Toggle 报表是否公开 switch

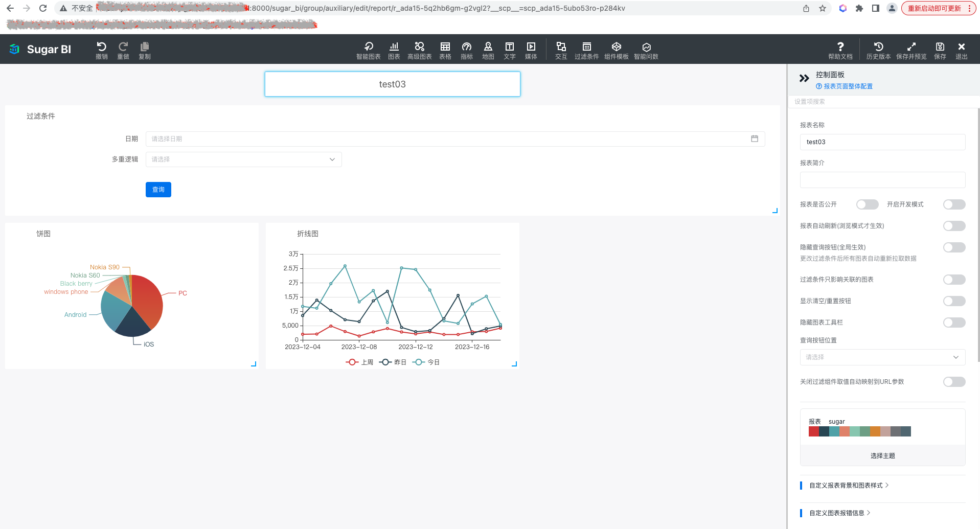(868, 204)
